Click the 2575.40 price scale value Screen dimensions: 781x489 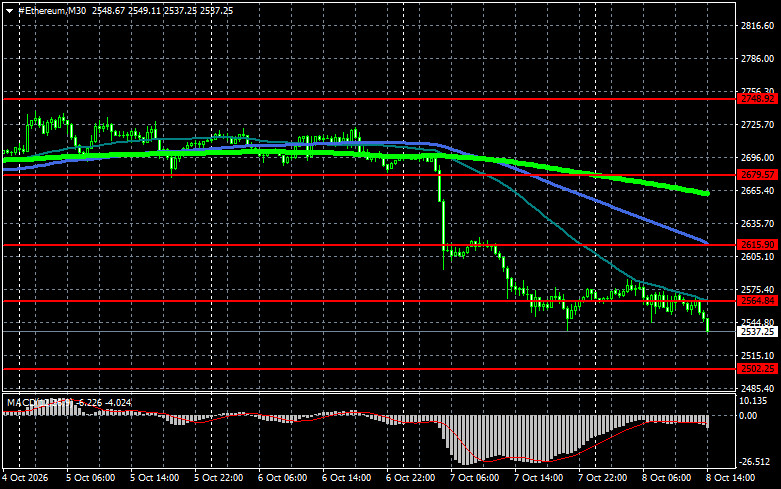click(758, 289)
